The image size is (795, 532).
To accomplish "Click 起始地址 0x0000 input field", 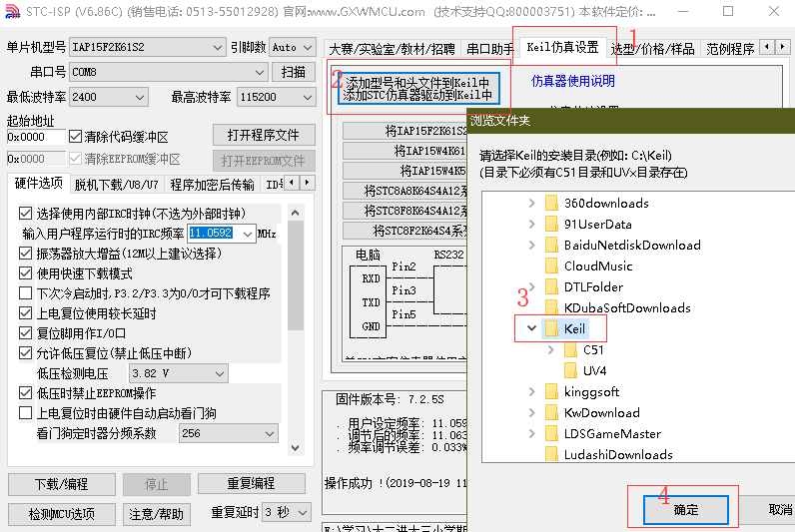I will coord(36,137).
